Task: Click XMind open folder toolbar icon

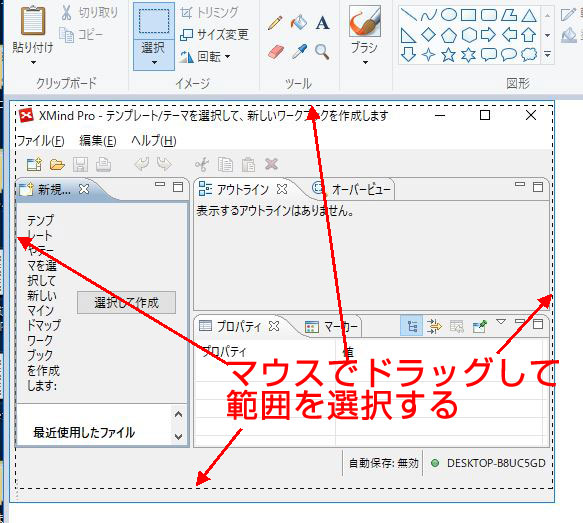Action: pos(57,164)
